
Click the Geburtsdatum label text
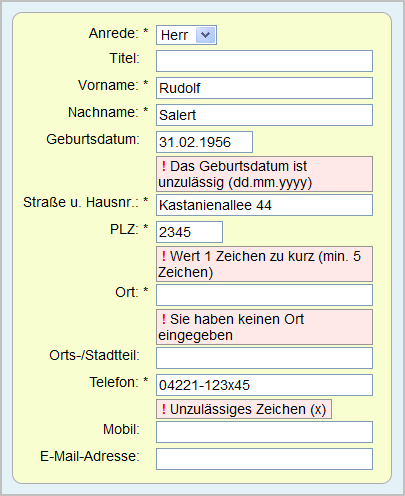pos(93,139)
